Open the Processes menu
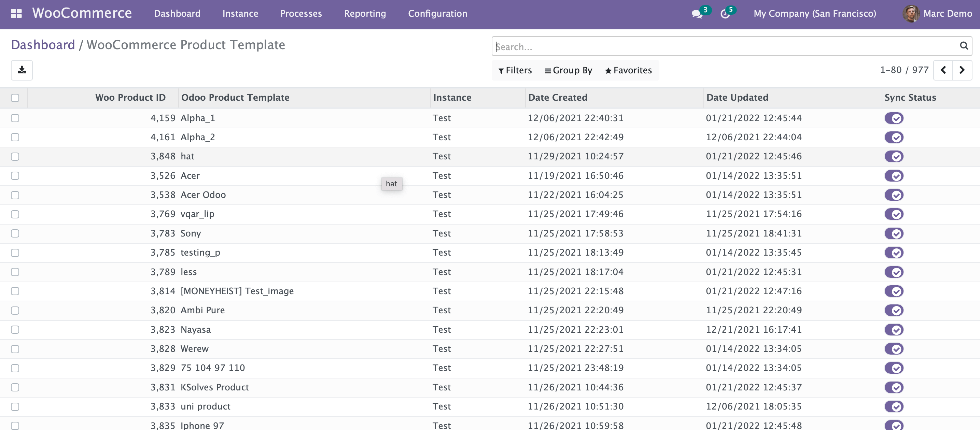 click(300, 14)
